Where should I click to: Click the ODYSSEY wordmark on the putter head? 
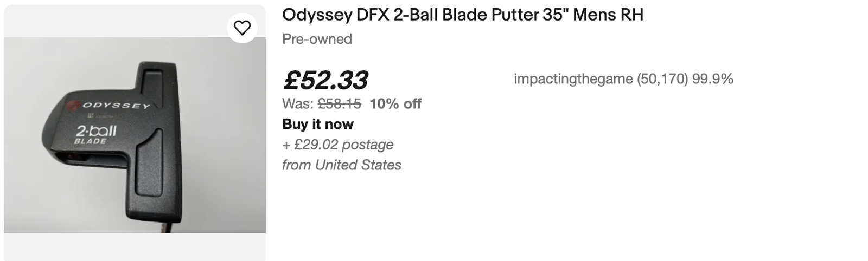pyautogui.click(x=116, y=105)
